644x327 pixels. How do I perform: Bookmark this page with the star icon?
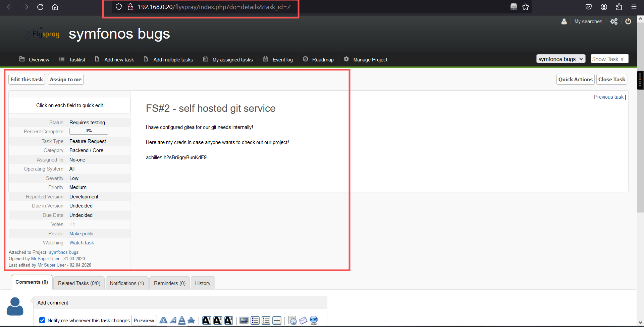pyautogui.click(x=526, y=7)
